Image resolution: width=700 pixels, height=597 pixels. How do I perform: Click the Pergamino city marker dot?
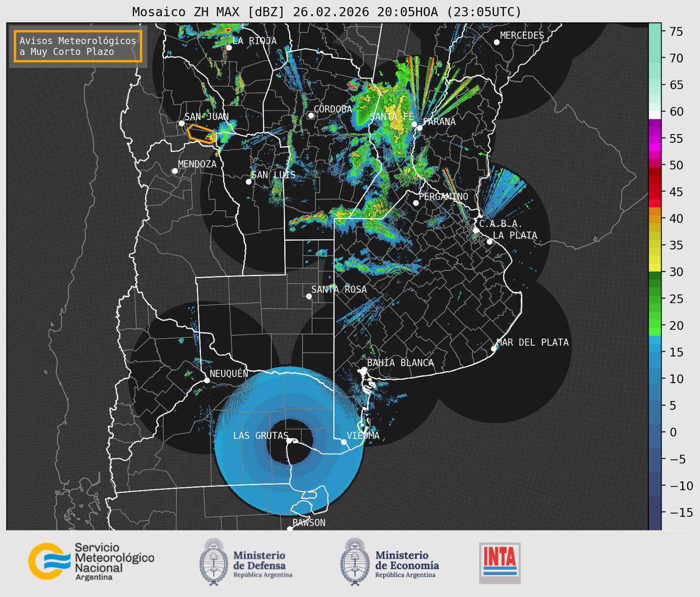coord(416,203)
